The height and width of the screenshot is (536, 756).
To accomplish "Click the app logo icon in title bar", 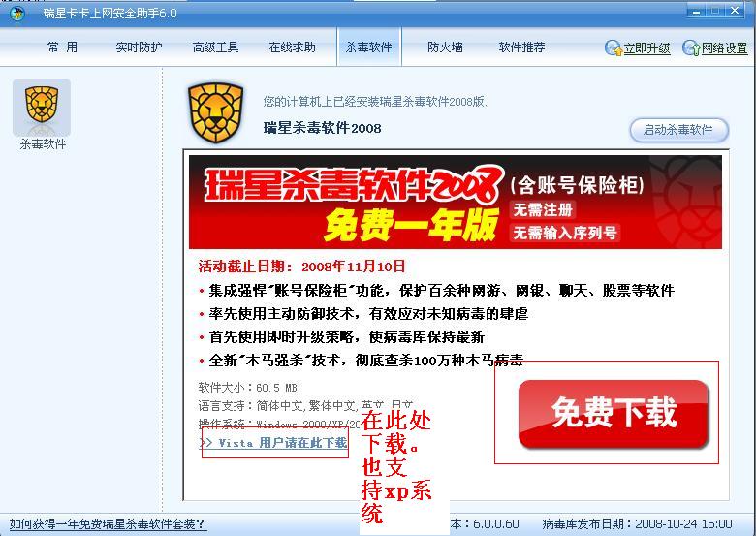I will point(17,13).
